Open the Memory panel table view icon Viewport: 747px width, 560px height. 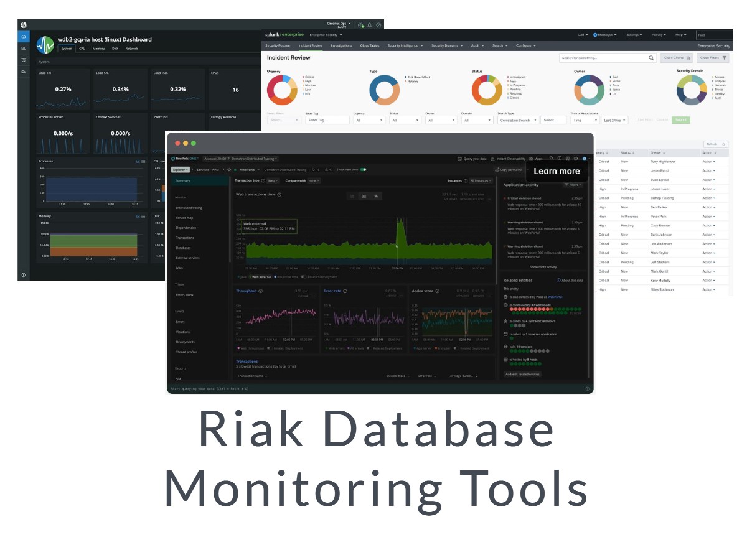pyautogui.click(x=143, y=216)
